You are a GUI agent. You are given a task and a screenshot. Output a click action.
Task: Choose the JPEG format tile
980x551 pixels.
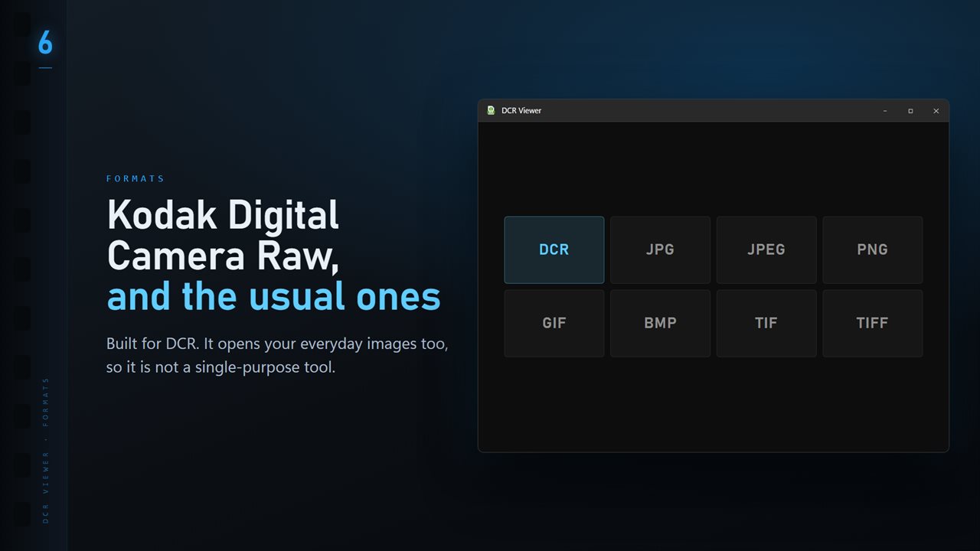[x=766, y=250]
